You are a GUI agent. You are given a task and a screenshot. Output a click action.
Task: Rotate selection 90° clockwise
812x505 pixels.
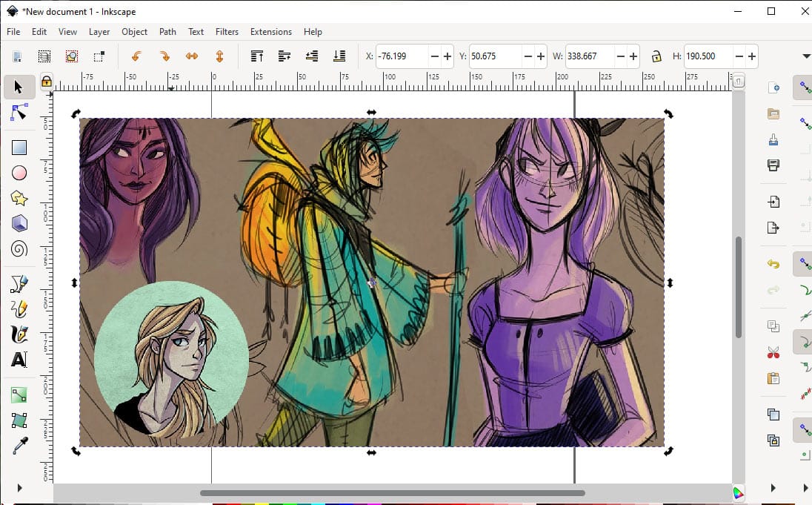tap(164, 56)
